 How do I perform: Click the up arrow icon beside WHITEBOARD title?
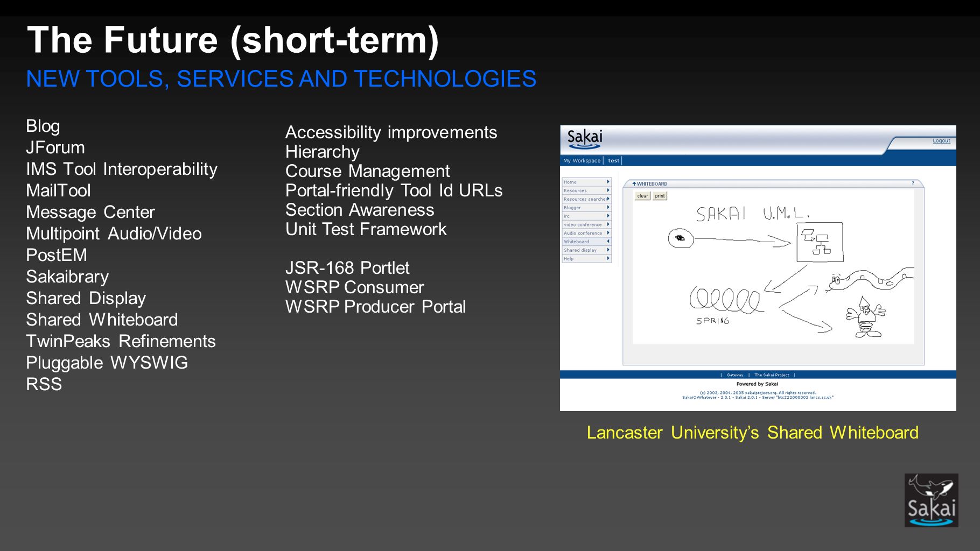click(634, 183)
